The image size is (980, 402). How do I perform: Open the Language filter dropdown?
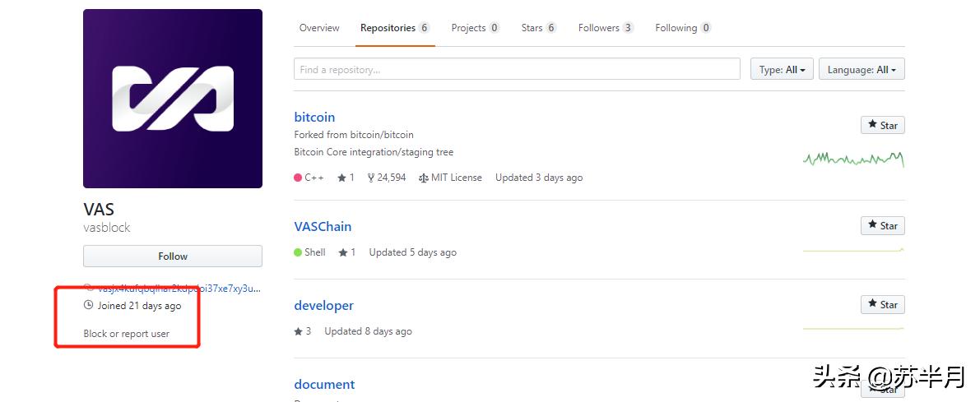coord(861,70)
